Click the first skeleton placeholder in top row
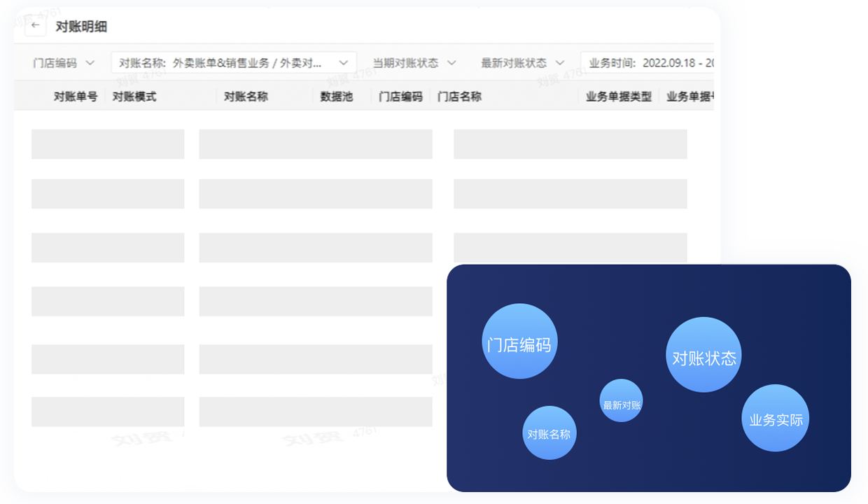This screenshot has width=868, height=504. click(x=108, y=144)
